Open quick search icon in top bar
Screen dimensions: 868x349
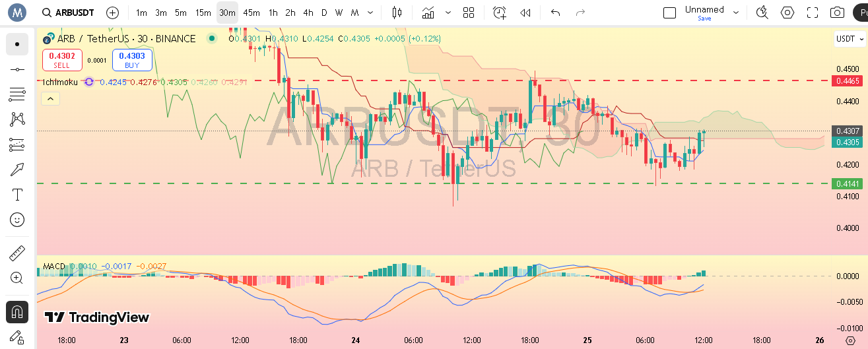[x=762, y=13]
